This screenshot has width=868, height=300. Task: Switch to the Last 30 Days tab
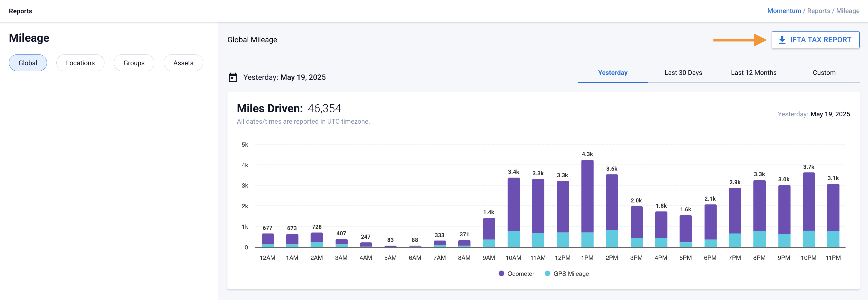(x=683, y=73)
